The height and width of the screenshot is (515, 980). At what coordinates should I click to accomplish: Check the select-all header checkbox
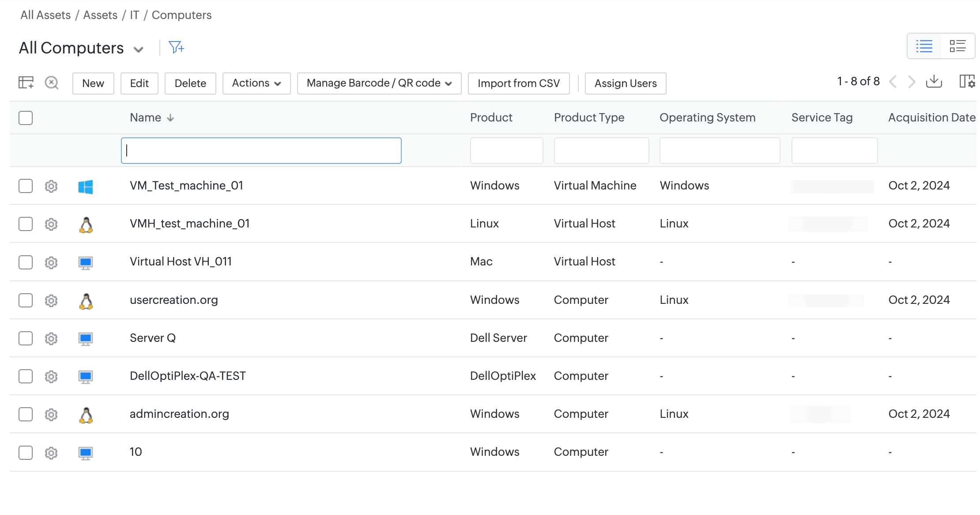[26, 118]
